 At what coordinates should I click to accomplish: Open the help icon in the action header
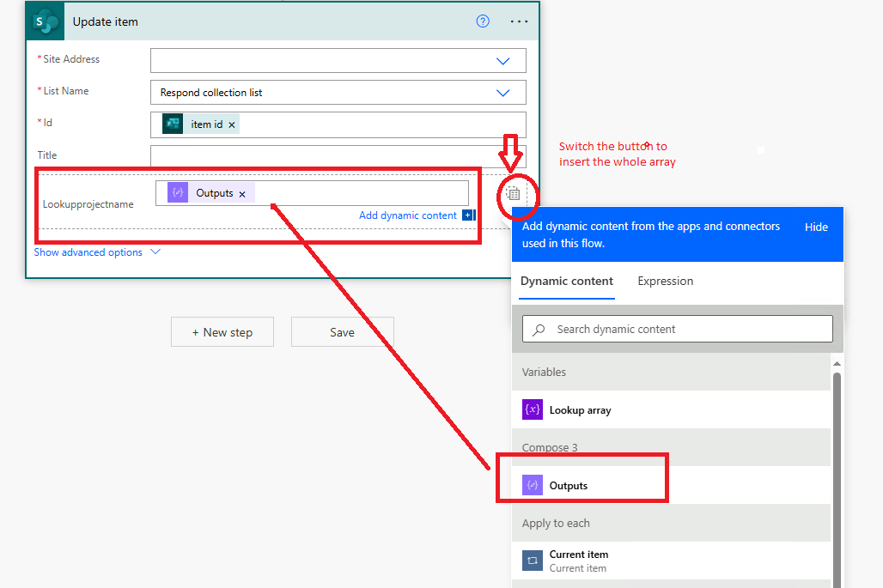(x=482, y=21)
